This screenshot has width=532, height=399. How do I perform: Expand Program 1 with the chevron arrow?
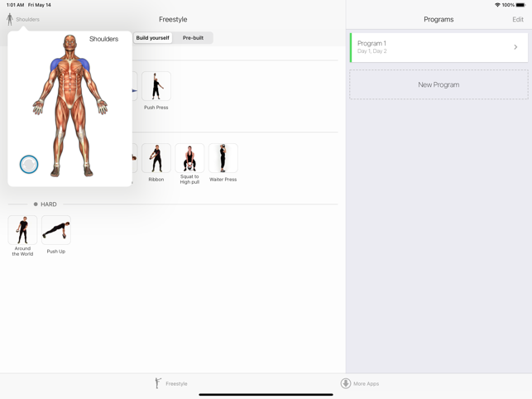515,47
